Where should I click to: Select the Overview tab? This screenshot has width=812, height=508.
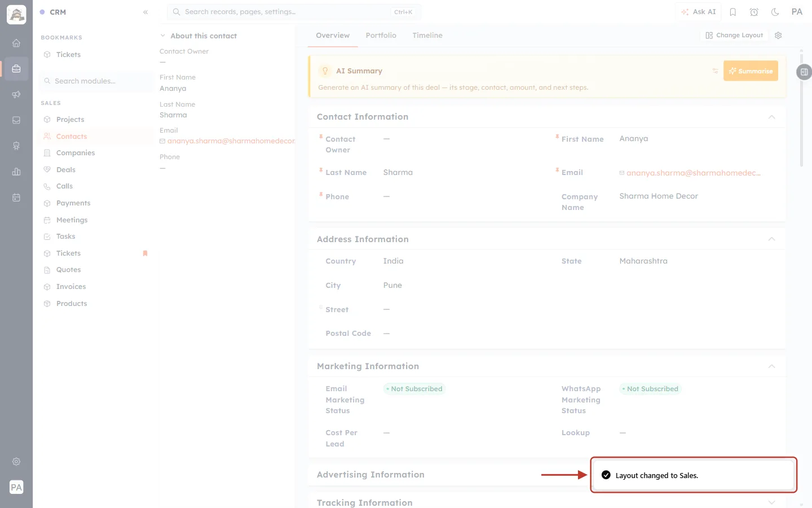333,35
